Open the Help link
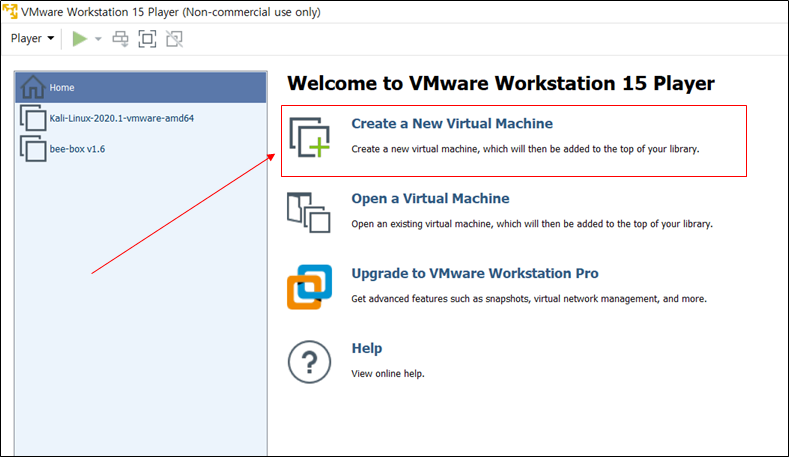Image resolution: width=789 pixels, height=457 pixels. pos(366,348)
